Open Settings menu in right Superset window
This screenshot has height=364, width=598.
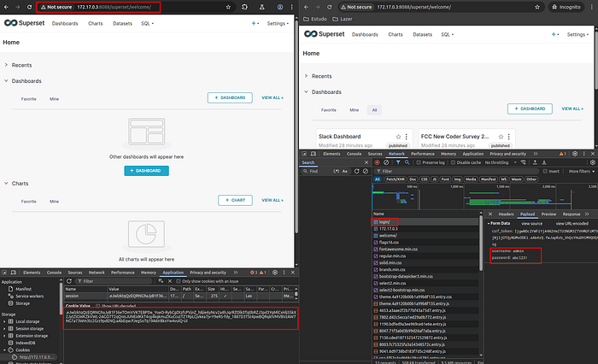577,34
